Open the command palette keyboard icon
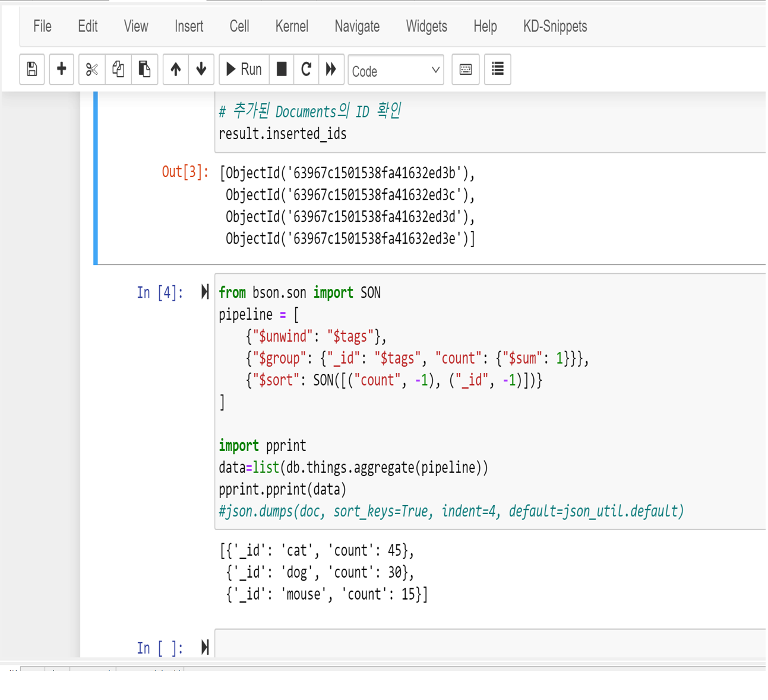This screenshot has width=768, height=700. click(x=466, y=70)
